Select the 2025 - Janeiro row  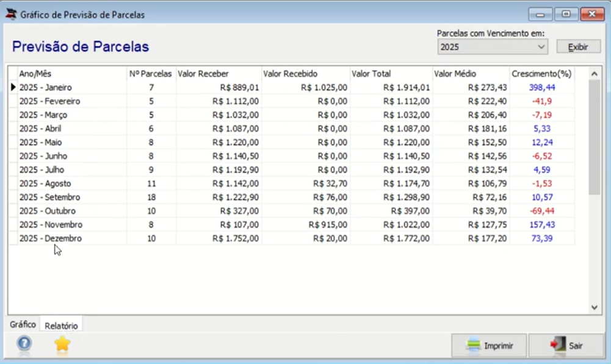click(292, 87)
